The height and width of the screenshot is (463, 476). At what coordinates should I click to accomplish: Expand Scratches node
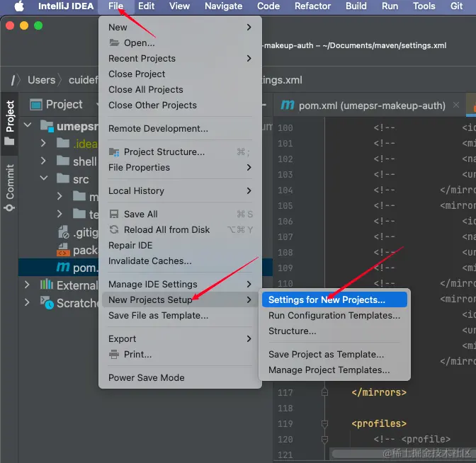27,302
